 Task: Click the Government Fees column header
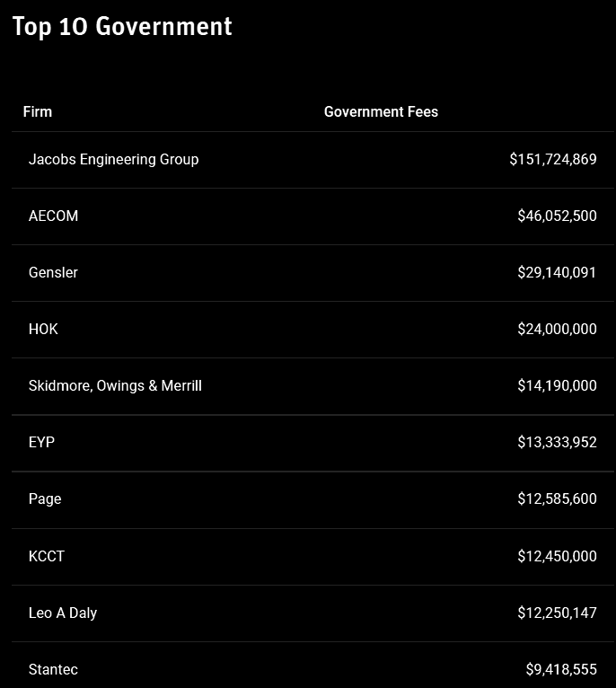point(381,112)
